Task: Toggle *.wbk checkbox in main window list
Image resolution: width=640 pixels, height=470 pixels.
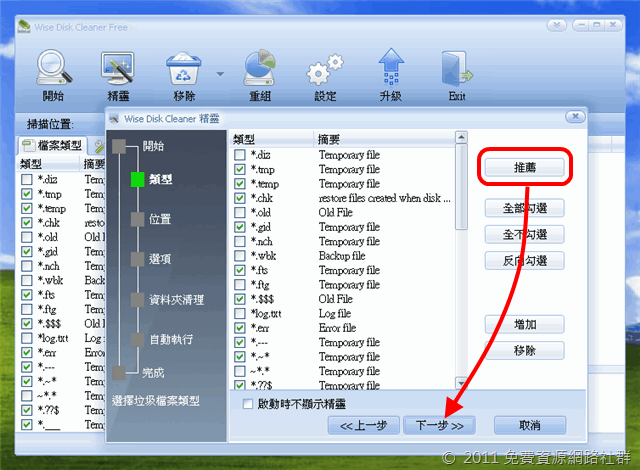Action: coord(27,280)
